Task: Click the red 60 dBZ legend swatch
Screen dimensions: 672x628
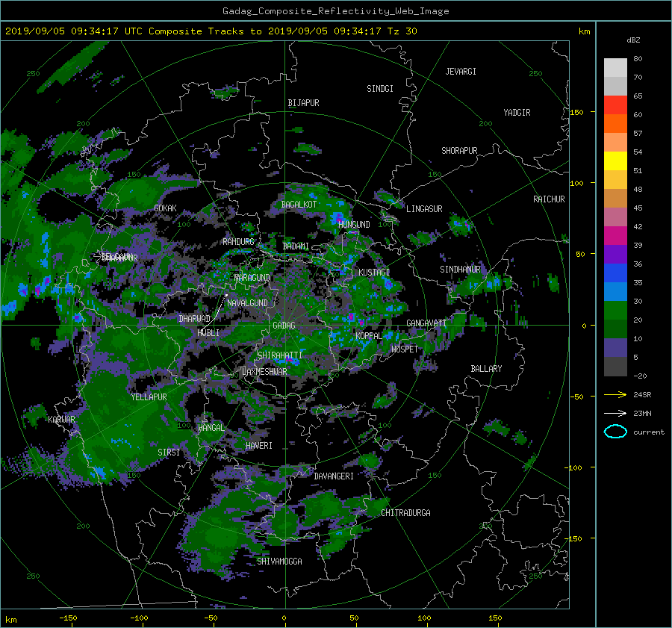Action: click(x=615, y=105)
